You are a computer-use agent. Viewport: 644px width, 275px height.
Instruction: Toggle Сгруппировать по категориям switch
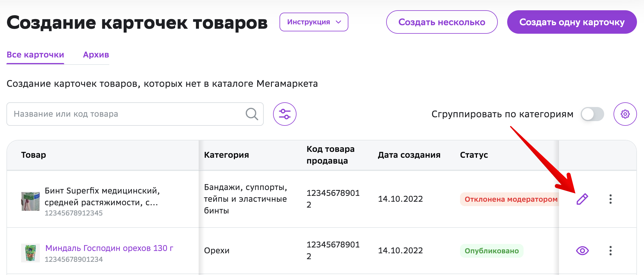(592, 114)
